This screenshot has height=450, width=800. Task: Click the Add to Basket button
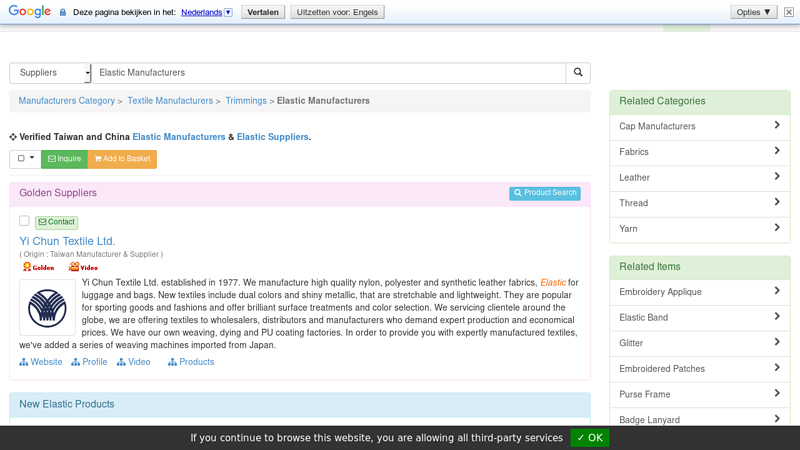pyautogui.click(x=122, y=159)
